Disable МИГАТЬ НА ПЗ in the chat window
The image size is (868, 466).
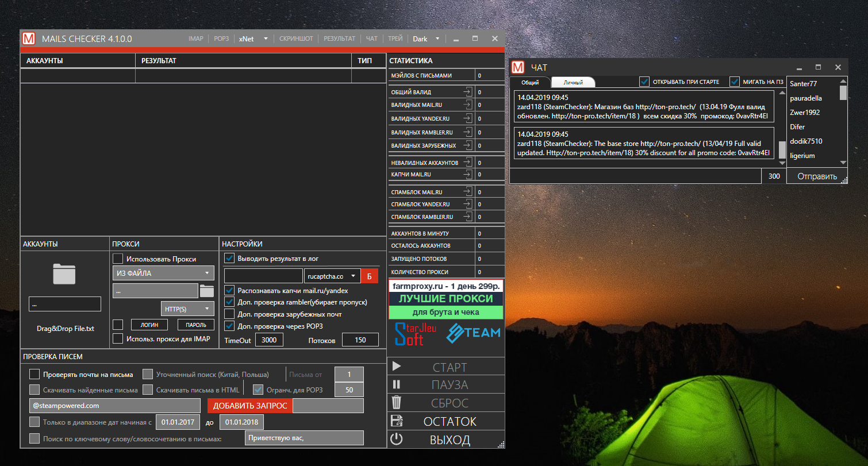tap(735, 82)
